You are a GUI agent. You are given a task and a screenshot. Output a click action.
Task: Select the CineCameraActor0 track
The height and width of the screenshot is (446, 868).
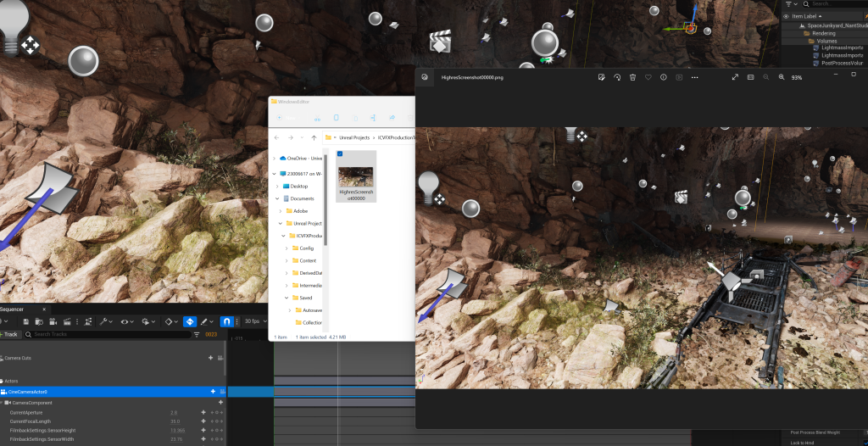(113, 392)
